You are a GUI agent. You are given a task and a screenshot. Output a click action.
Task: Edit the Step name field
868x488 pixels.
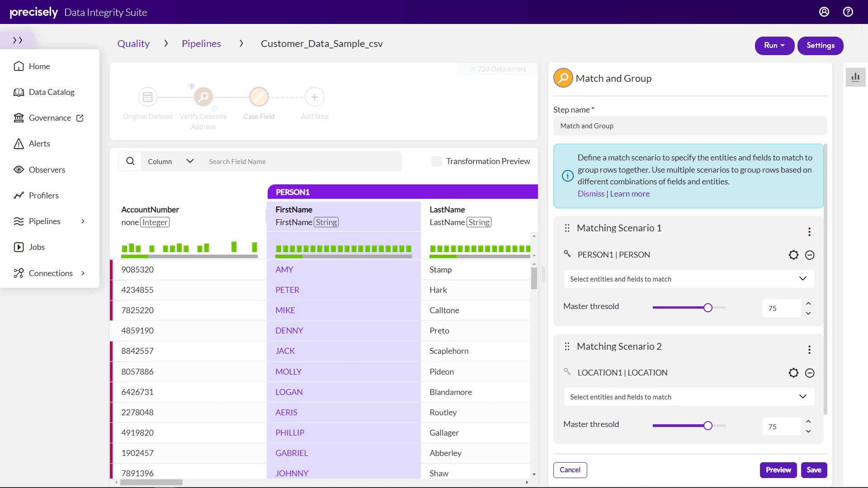[690, 126]
